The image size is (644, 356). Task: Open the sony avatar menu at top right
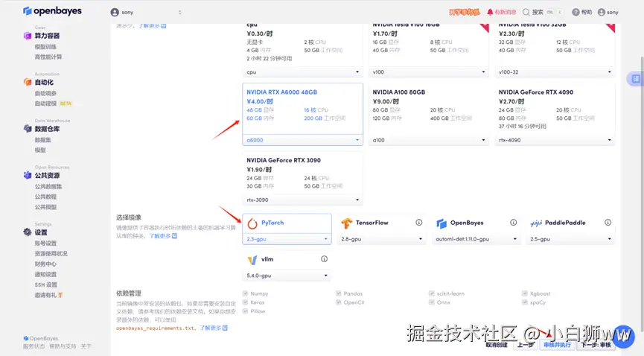pos(608,13)
